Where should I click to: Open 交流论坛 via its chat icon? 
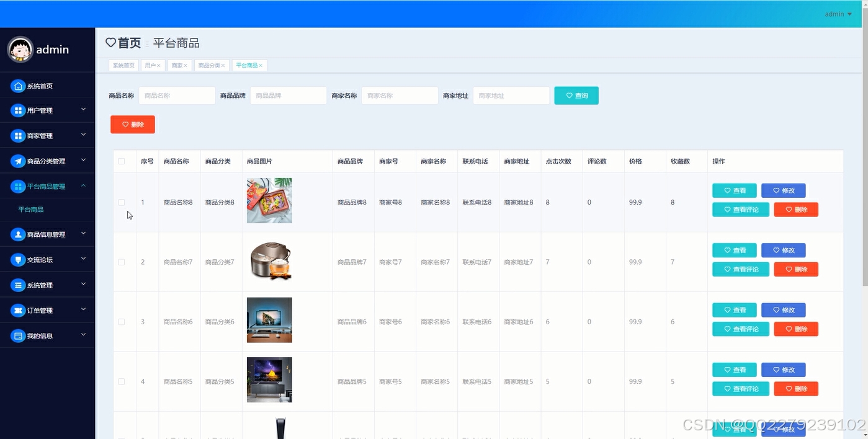pyautogui.click(x=17, y=259)
